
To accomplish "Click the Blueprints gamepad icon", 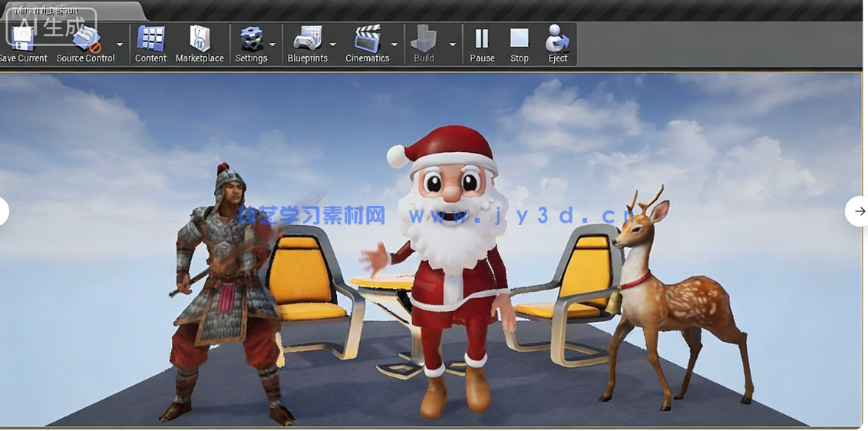I will (307, 43).
